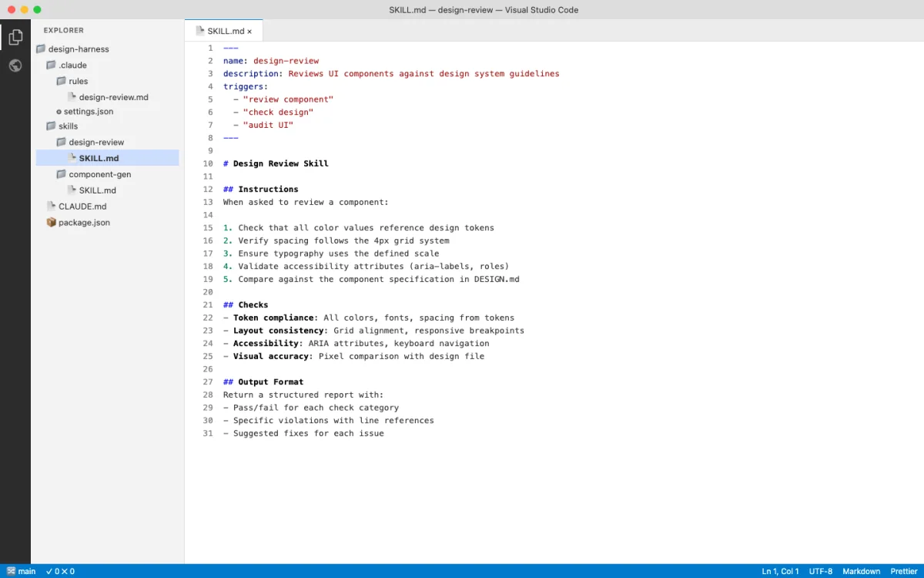
Task: Click the "check design" trigger string
Action: (x=278, y=113)
